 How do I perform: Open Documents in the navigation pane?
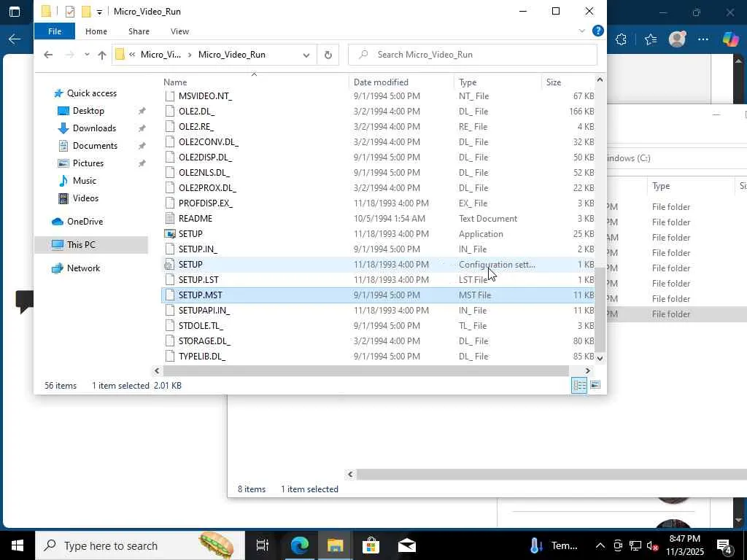95,146
